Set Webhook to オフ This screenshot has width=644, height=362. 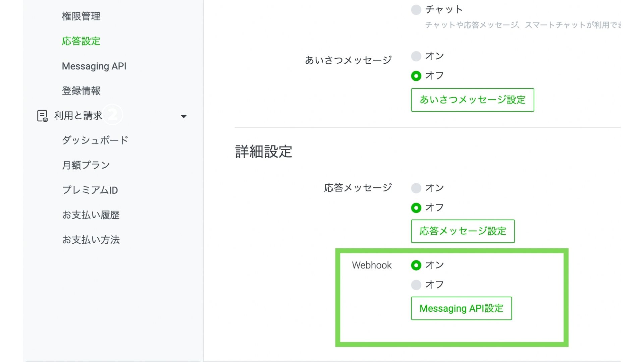tap(416, 285)
